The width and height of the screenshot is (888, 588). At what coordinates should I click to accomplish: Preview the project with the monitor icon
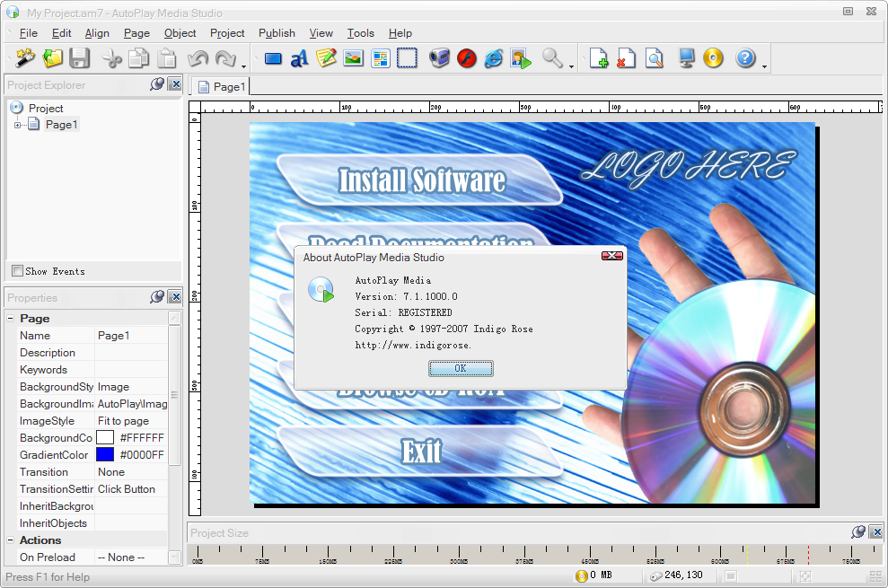(686, 57)
